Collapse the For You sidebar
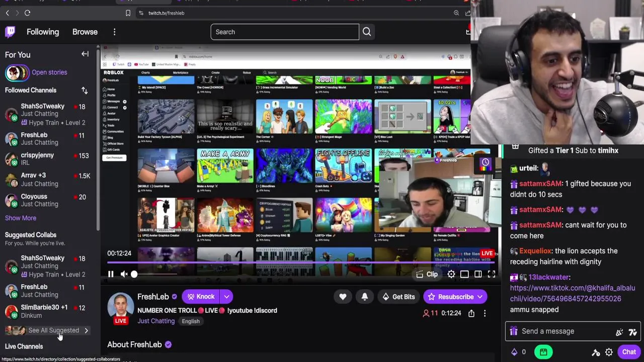 85,54
